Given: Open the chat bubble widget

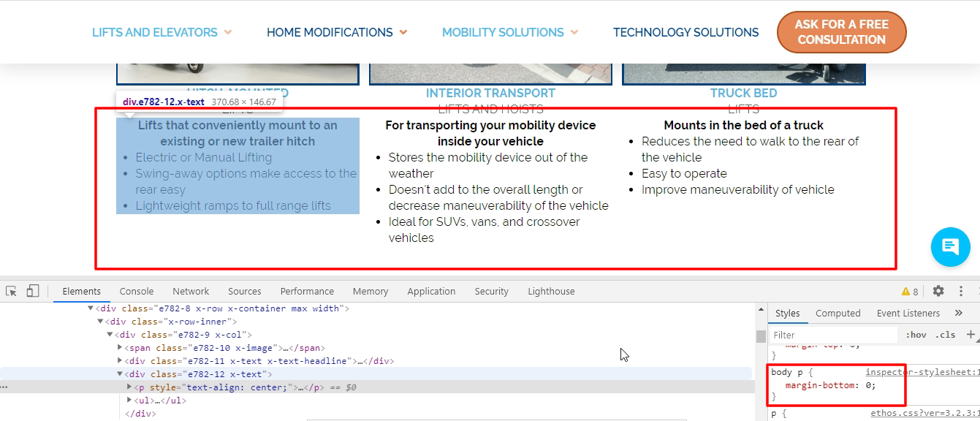Looking at the screenshot, I should point(950,247).
